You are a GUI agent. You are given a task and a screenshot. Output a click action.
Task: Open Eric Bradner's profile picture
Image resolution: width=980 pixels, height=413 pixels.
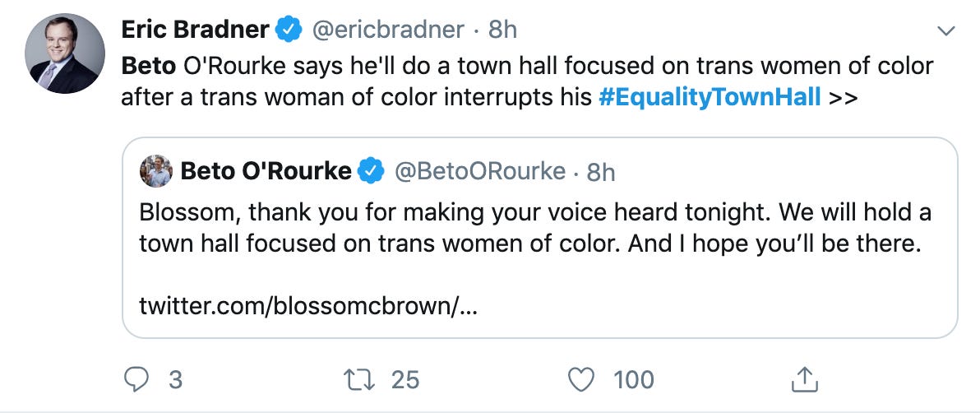pos(64,53)
